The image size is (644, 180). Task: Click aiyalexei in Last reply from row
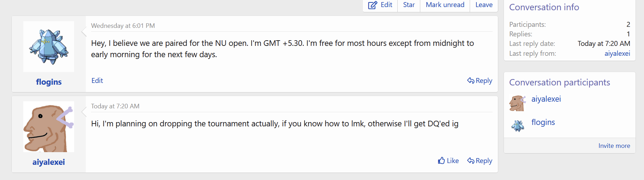pos(617,53)
